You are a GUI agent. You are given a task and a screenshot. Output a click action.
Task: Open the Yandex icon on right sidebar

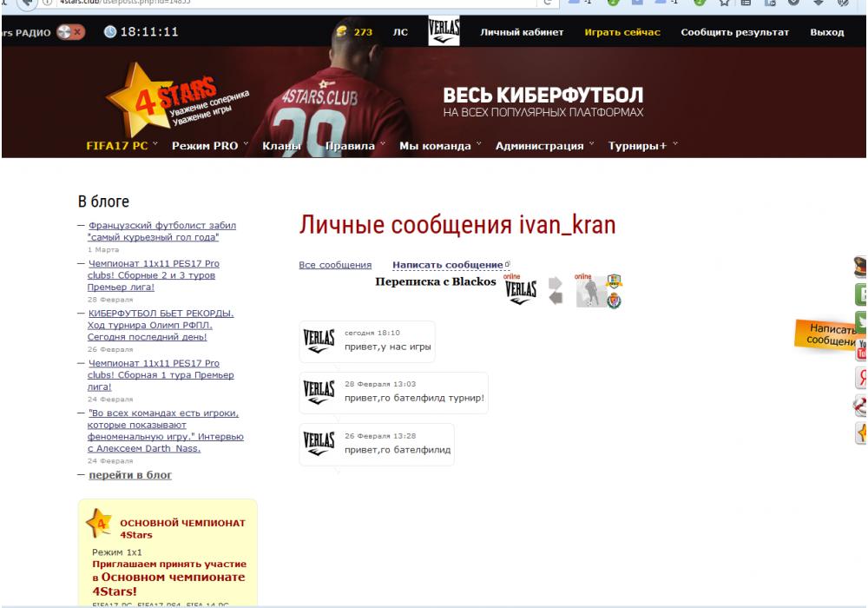861,378
